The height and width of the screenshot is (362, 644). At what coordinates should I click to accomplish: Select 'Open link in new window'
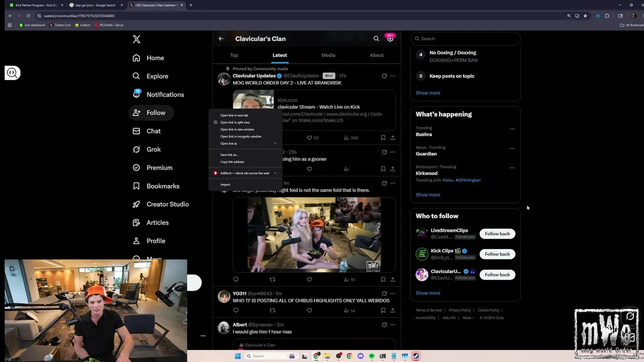click(x=245, y=129)
